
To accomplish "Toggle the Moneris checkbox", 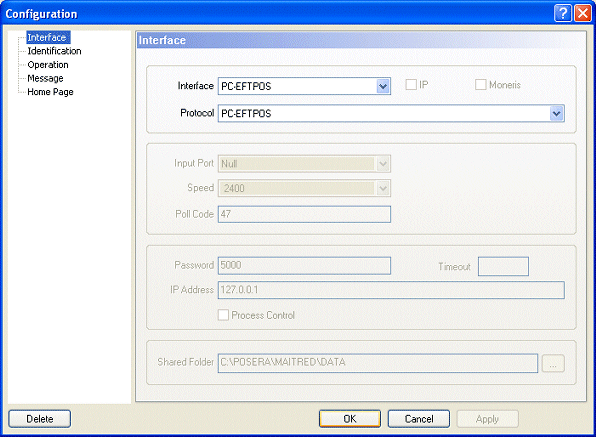I will pos(480,84).
